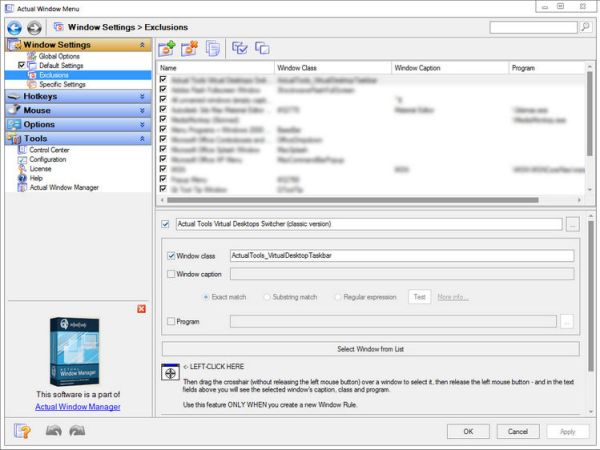This screenshot has width=600, height=450.
Task: Open Specific Settings in the sidebar
Action: [x=62, y=84]
